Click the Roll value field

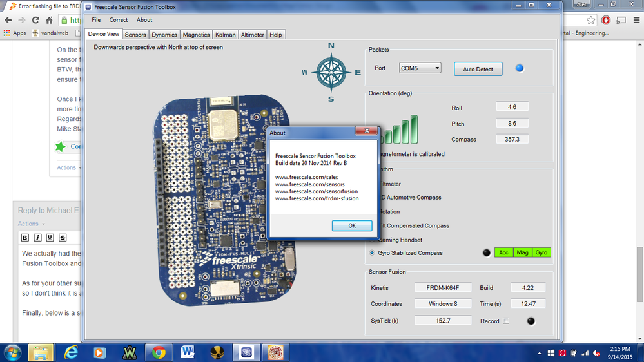point(512,107)
